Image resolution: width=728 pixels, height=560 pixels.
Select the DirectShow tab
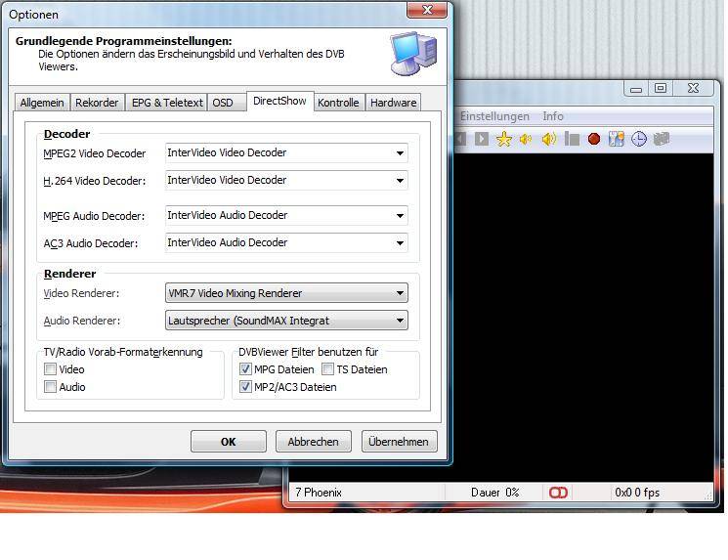tap(279, 101)
